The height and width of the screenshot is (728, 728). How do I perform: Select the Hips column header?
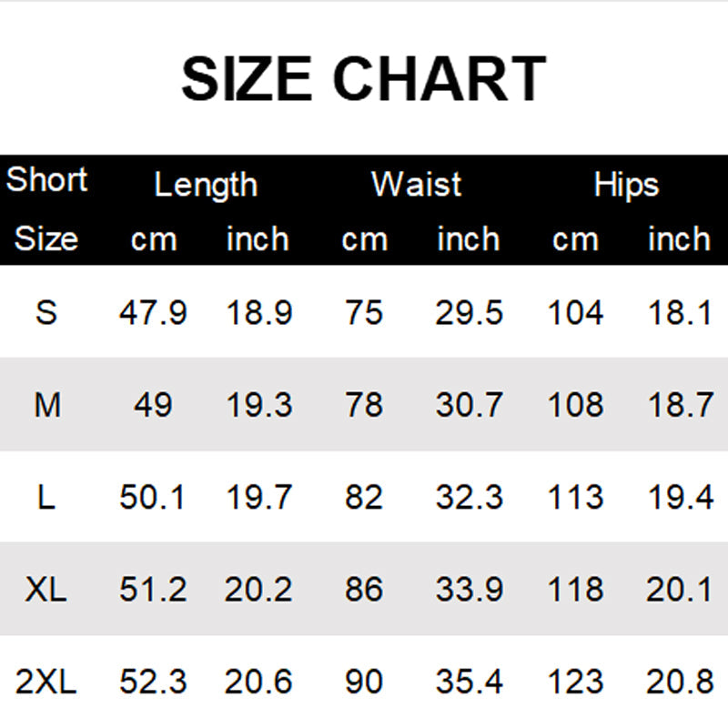(x=626, y=185)
